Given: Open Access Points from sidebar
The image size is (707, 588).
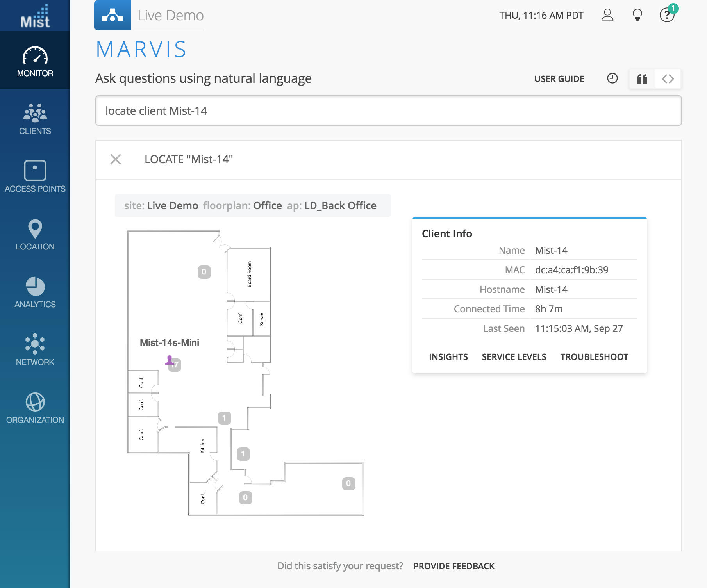Looking at the screenshot, I should click(x=35, y=177).
